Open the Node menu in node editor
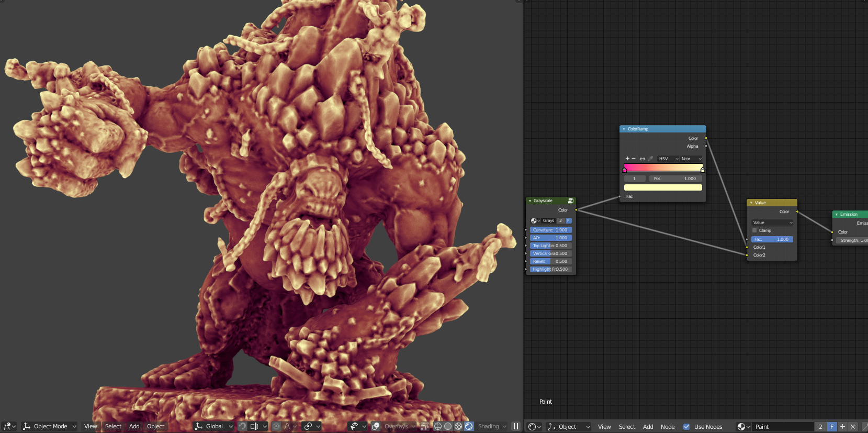868x433 pixels. (668, 427)
